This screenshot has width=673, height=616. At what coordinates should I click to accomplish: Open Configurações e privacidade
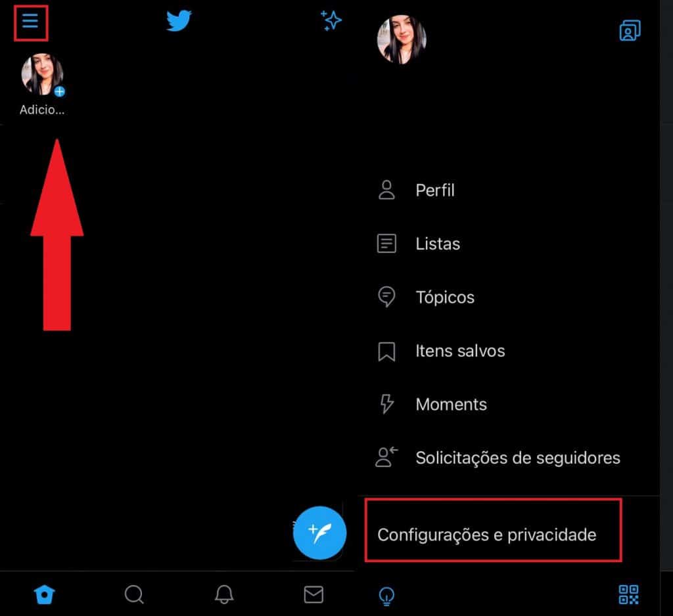click(487, 535)
